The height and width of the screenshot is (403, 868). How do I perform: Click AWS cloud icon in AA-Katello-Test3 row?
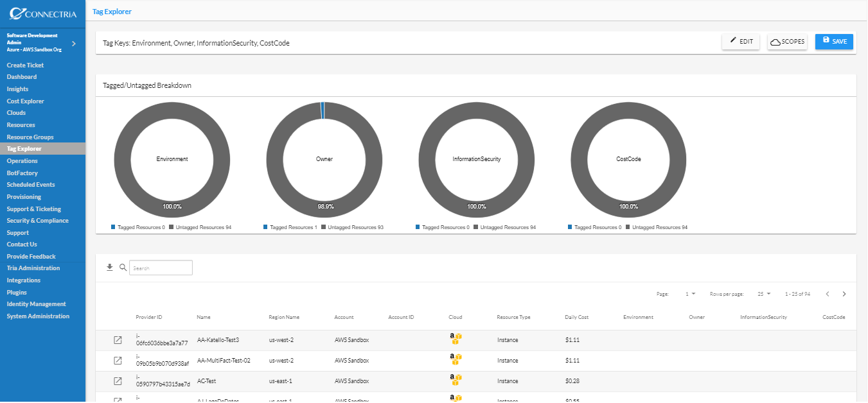(x=456, y=339)
